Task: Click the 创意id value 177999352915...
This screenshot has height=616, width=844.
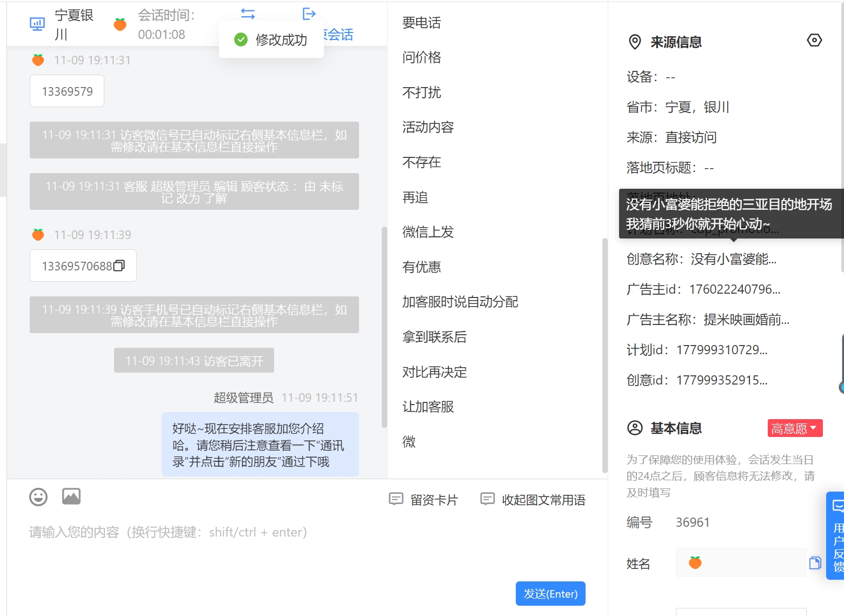Action: [x=722, y=380]
